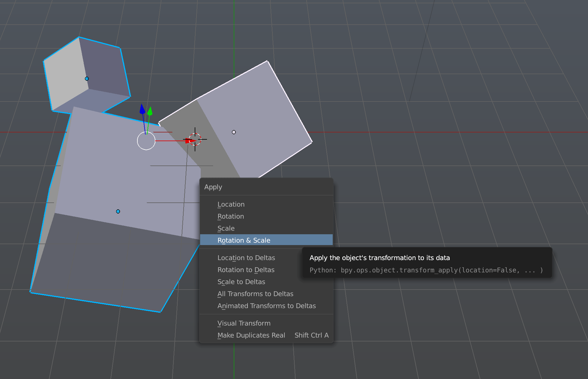Apply Scale from the Apply menu
This screenshot has width=588, height=379.
tap(226, 228)
